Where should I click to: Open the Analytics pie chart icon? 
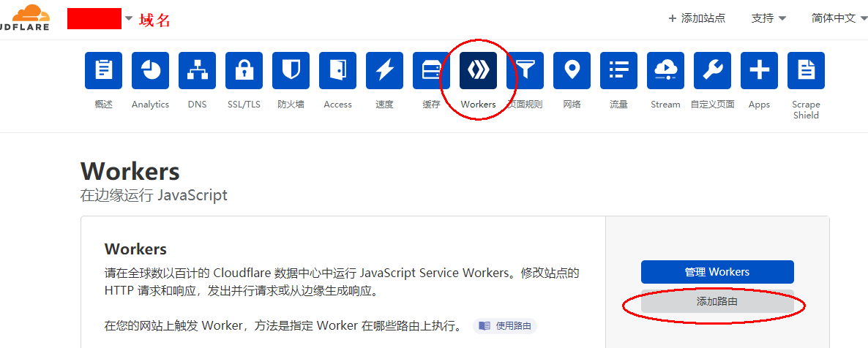(150, 70)
